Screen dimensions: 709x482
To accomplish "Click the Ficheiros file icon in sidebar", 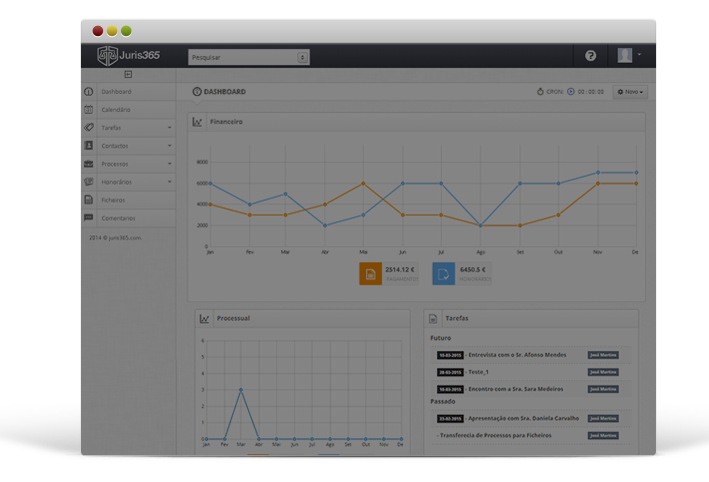I will click(89, 200).
